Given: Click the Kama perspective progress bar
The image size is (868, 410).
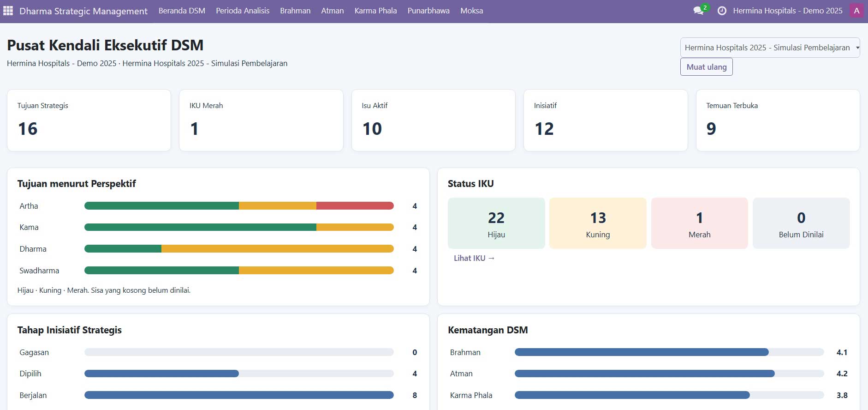Looking at the screenshot, I should (x=239, y=227).
